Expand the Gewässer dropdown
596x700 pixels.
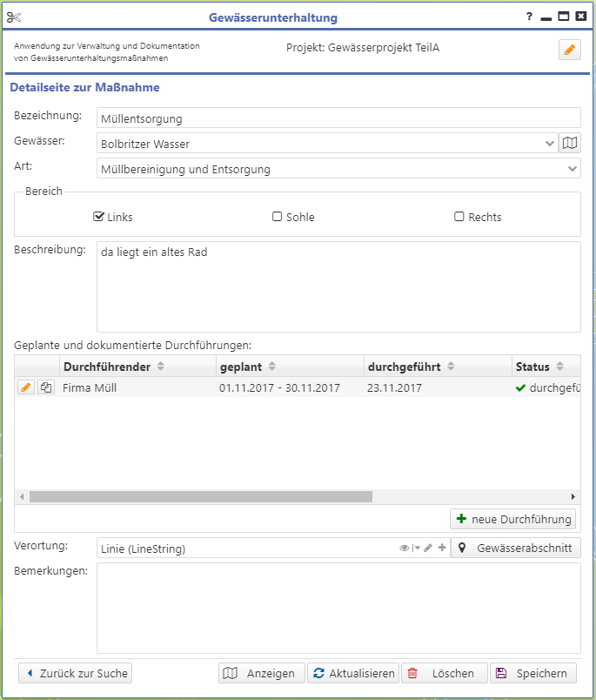coord(550,143)
